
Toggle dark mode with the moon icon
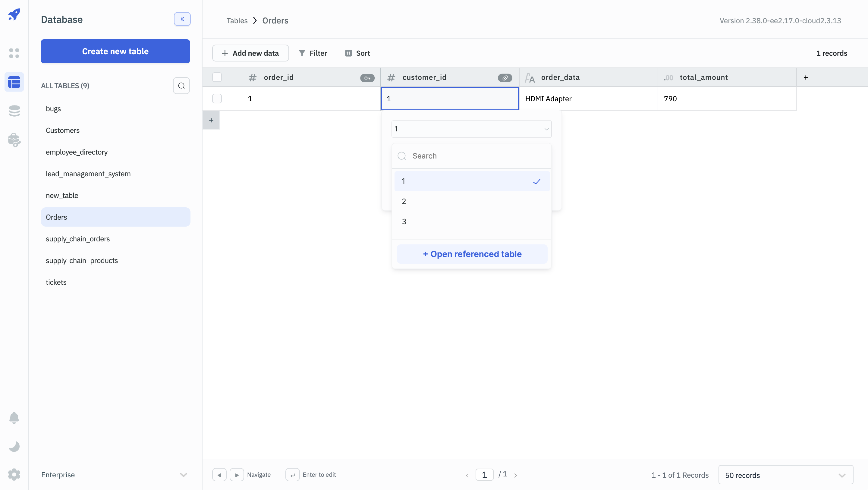click(x=14, y=446)
